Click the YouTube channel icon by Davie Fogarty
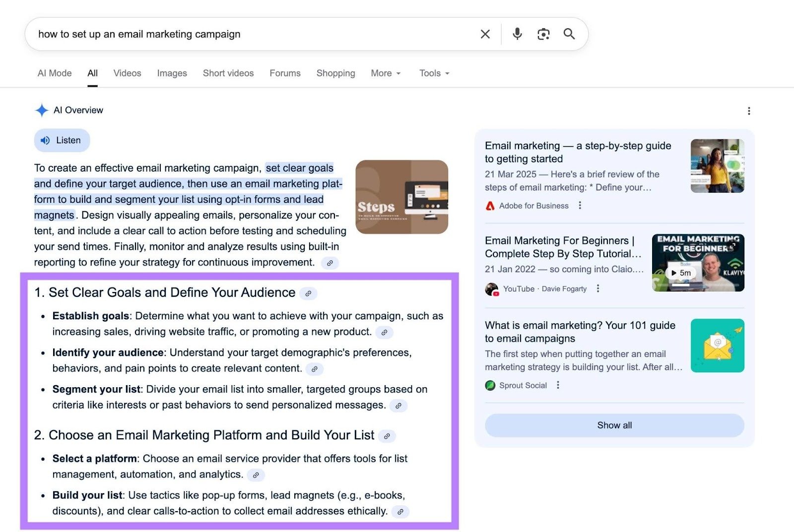Image resolution: width=794 pixels, height=532 pixels. point(492,289)
